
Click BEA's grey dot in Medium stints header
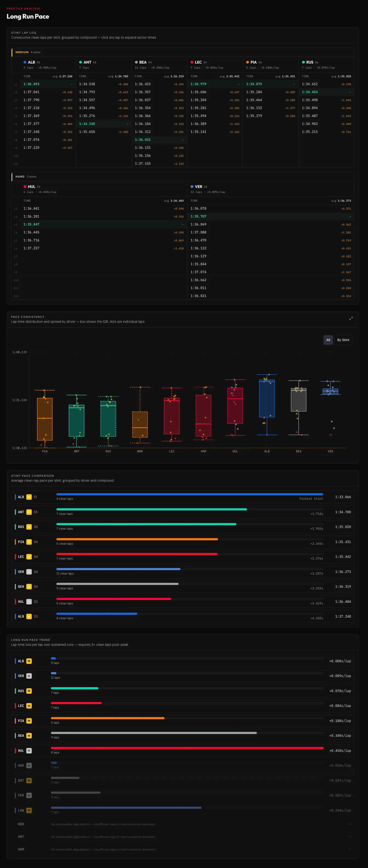136,62
